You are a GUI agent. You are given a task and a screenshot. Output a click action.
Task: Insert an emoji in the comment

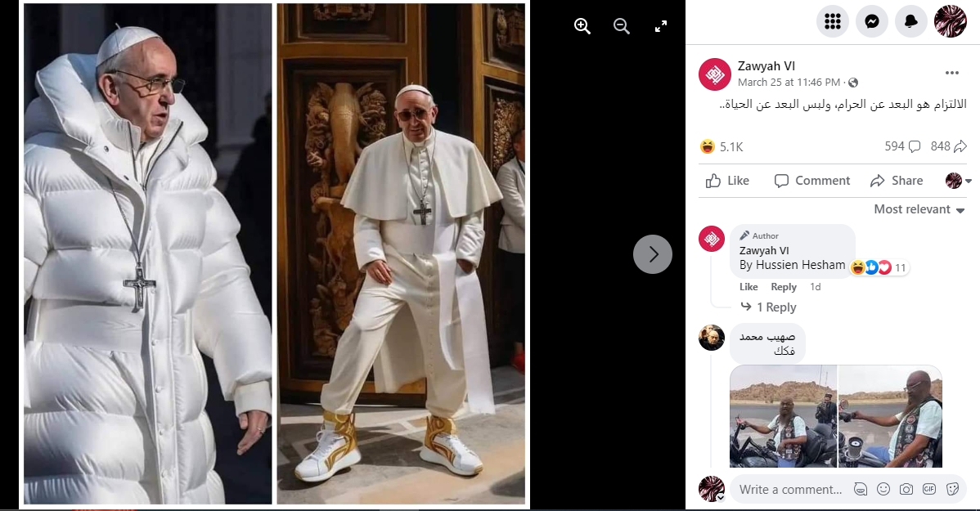point(883,489)
